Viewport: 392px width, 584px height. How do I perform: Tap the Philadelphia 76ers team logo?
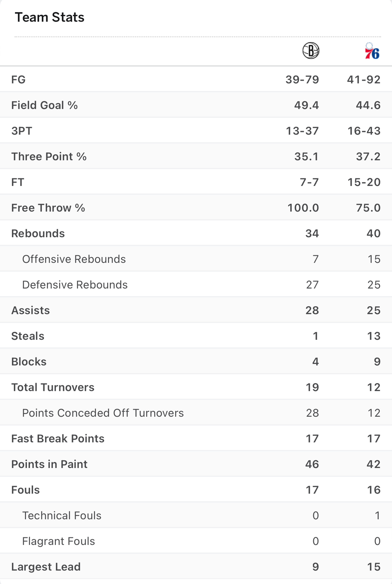[x=372, y=51]
